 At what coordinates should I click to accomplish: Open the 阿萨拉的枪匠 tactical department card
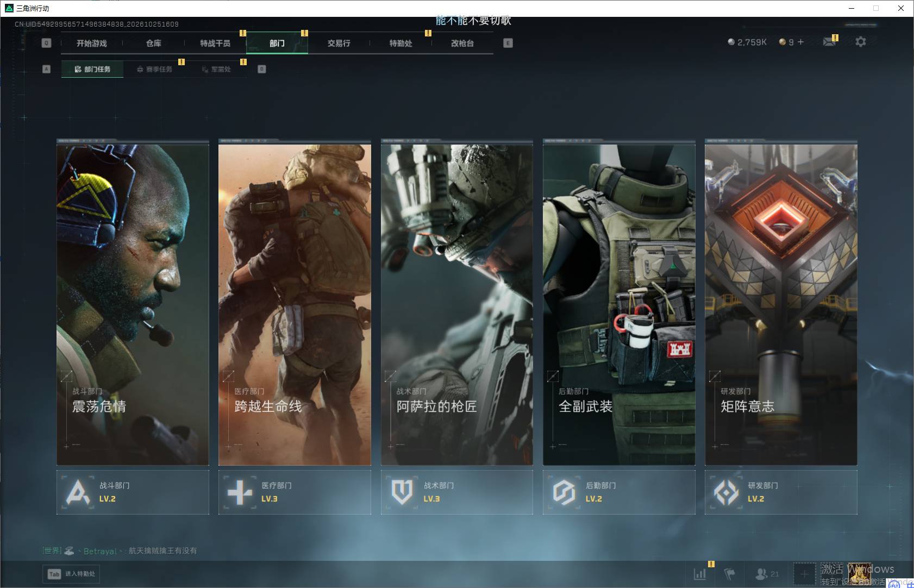click(x=457, y=302)
